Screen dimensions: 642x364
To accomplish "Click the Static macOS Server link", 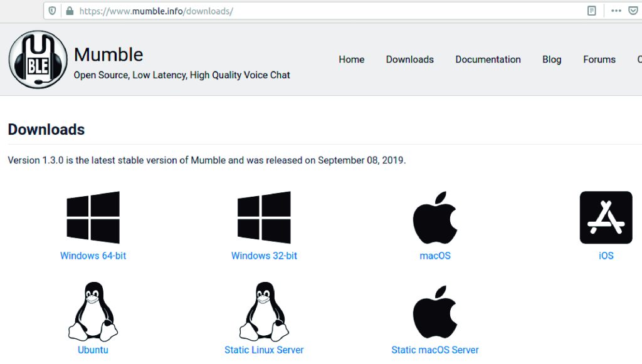I will pos(435,350).
